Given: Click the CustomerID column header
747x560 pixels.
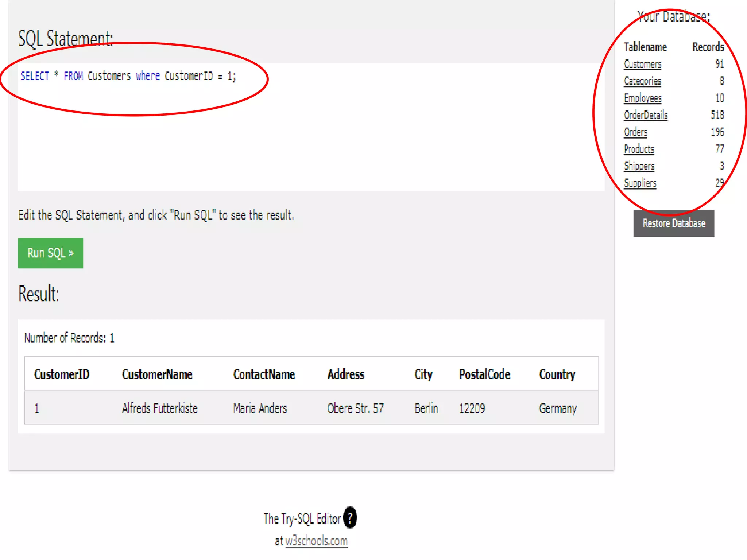Looking at the screenshot, I should point(62,374).
